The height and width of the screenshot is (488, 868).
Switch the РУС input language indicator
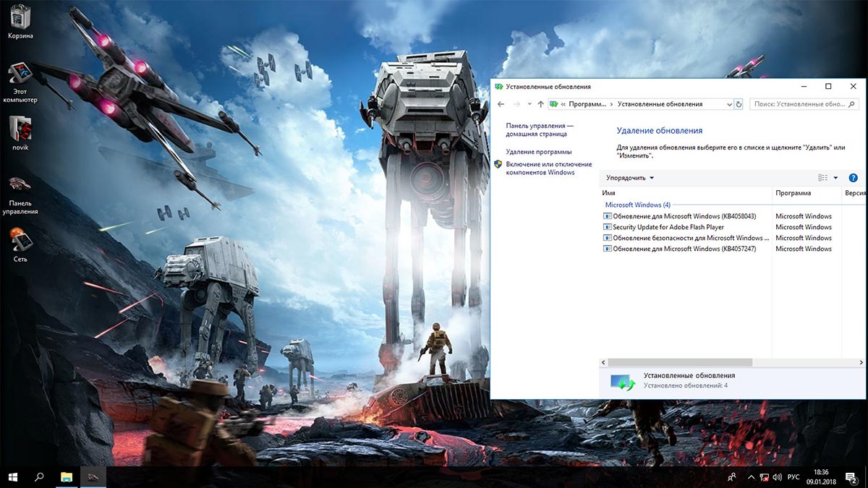coord(793,477)
